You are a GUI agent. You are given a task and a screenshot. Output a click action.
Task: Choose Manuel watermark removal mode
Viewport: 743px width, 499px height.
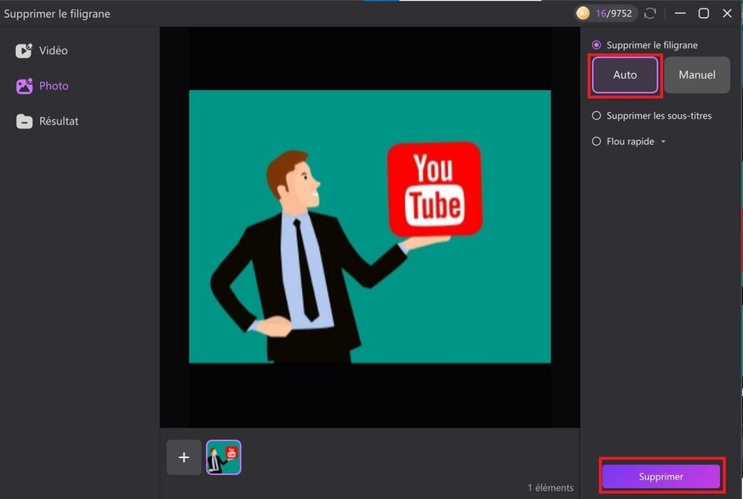tap(697, 75)
